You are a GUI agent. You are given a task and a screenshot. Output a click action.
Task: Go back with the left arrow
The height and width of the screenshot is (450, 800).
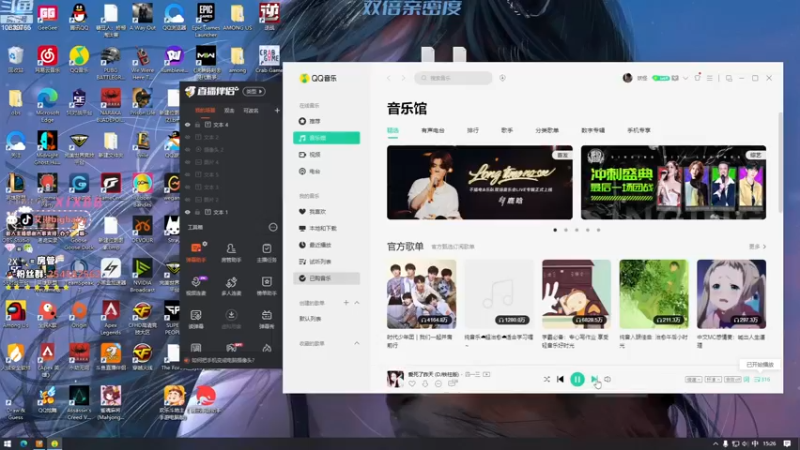pyautogui.click(x=389, y=78)
